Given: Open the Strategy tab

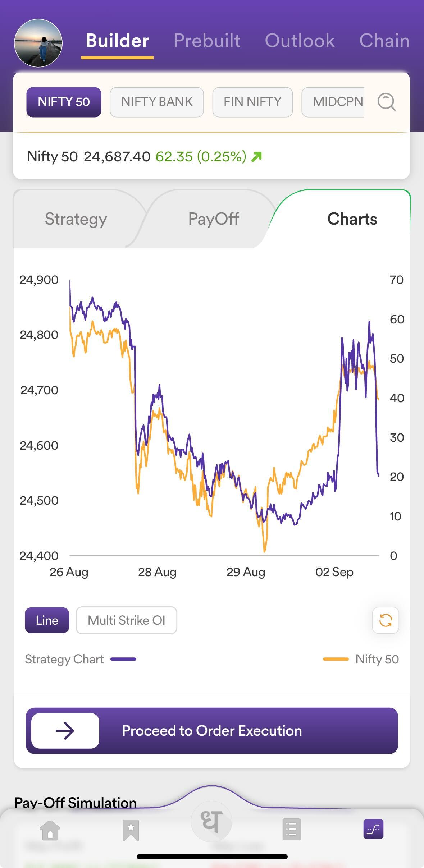Looking at the screenshot, I should click(x=76, y=219).
